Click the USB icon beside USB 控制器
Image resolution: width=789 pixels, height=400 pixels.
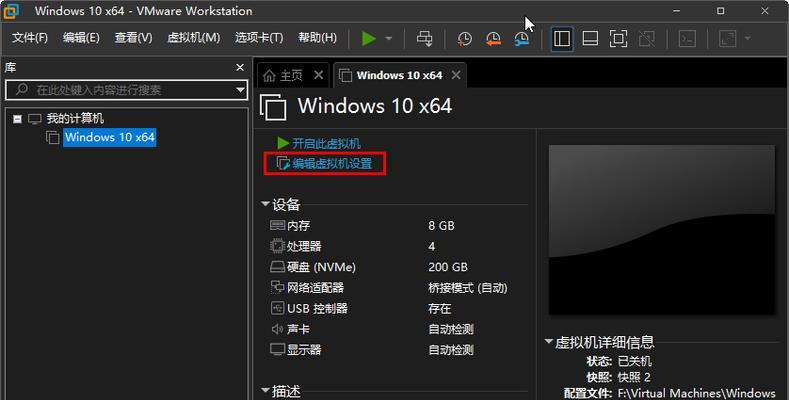[277, 308]
